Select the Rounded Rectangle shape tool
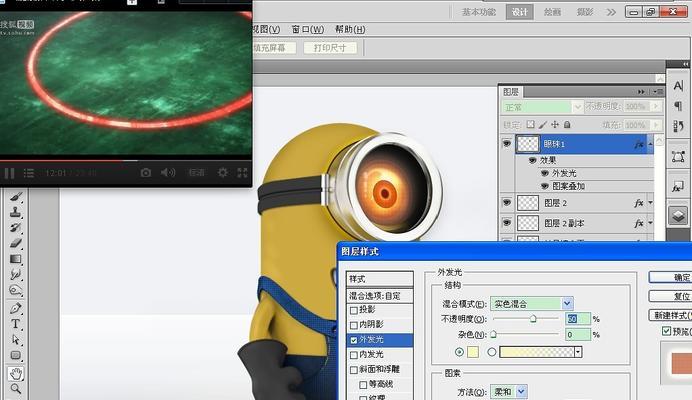The width and height of the screenshot is (692, 400). click(16, 355)
